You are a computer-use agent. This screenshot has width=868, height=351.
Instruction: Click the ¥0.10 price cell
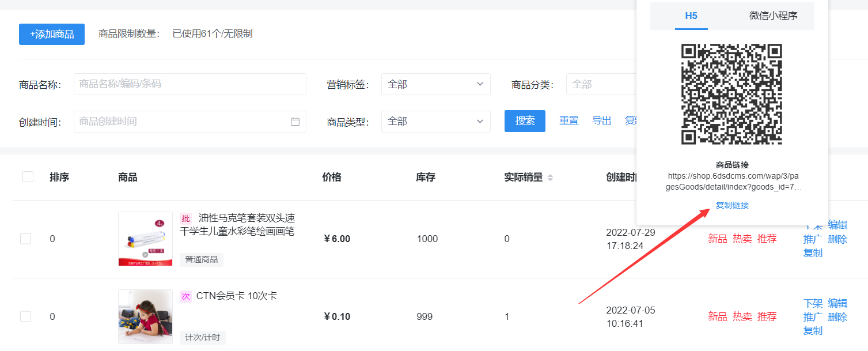click(x=337, y=316)
